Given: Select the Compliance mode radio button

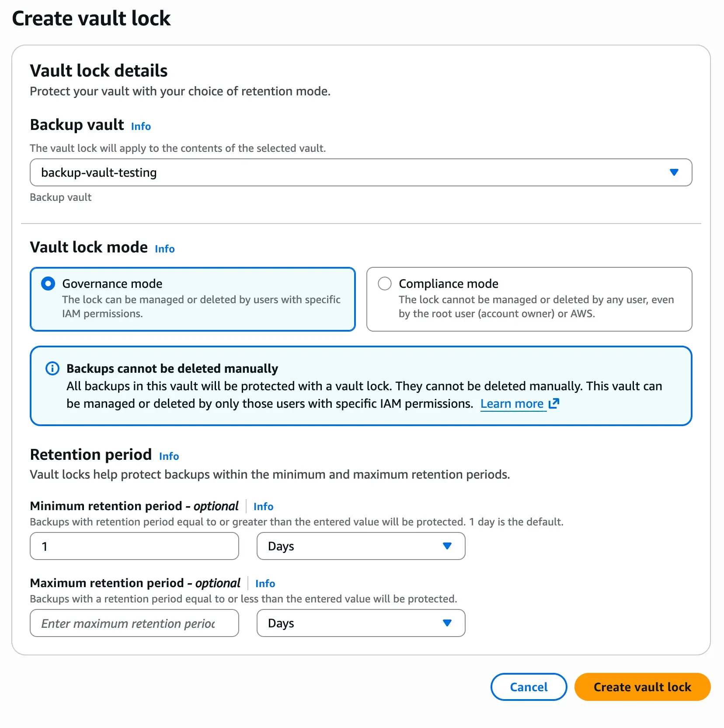Looking at the screenshot, I should (x=385, y=283).
